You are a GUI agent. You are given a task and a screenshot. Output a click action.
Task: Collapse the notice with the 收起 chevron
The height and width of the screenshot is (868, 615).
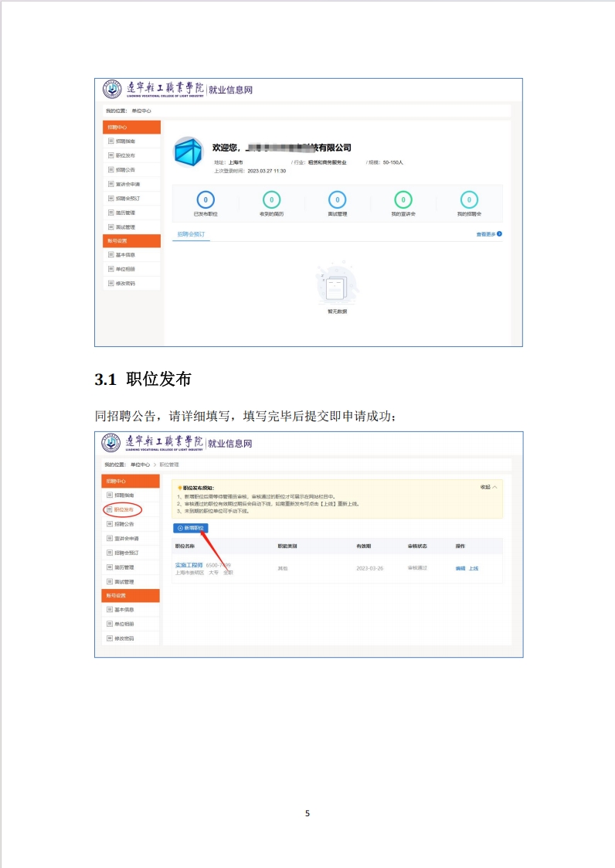(x=495, y=487)
